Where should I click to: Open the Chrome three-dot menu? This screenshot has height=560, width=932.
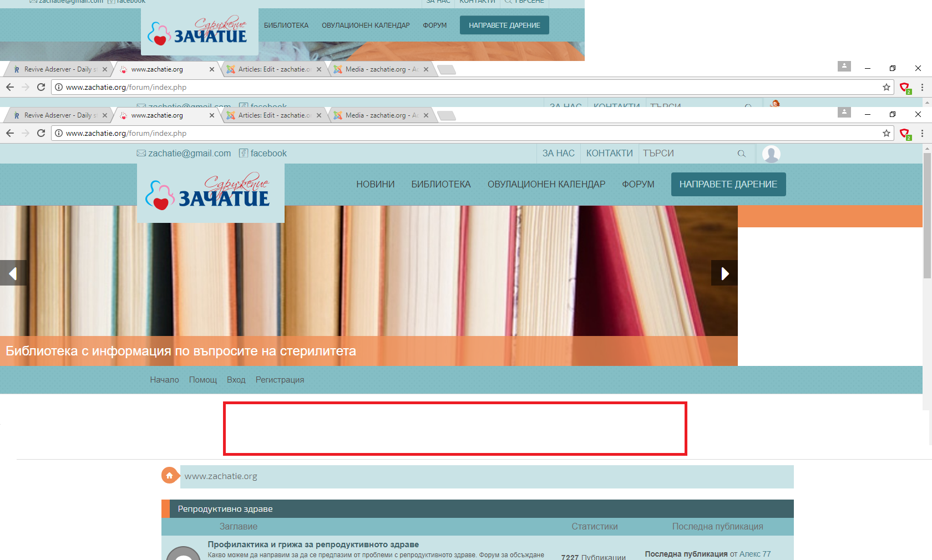(922, 133)
